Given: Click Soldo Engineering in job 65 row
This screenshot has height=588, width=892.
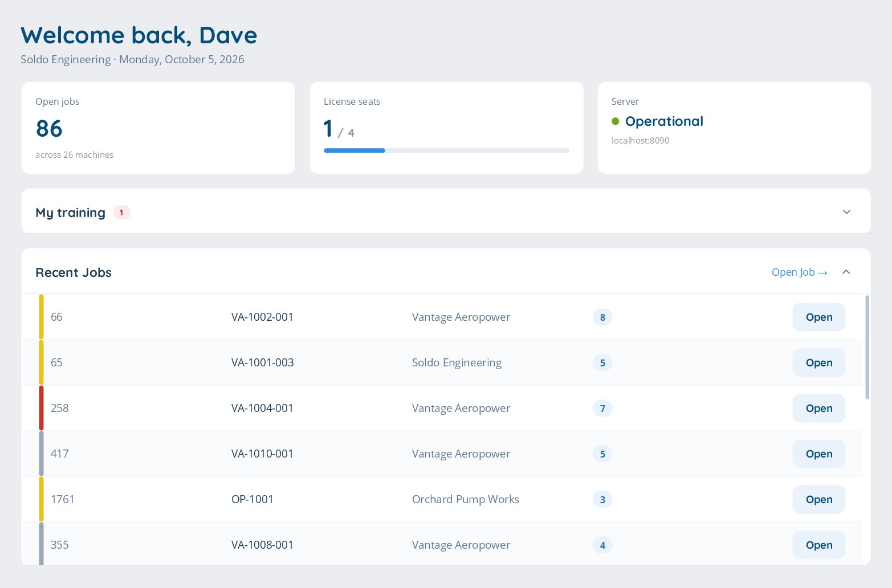Looking at the screenshot, I should coord(457,363).
